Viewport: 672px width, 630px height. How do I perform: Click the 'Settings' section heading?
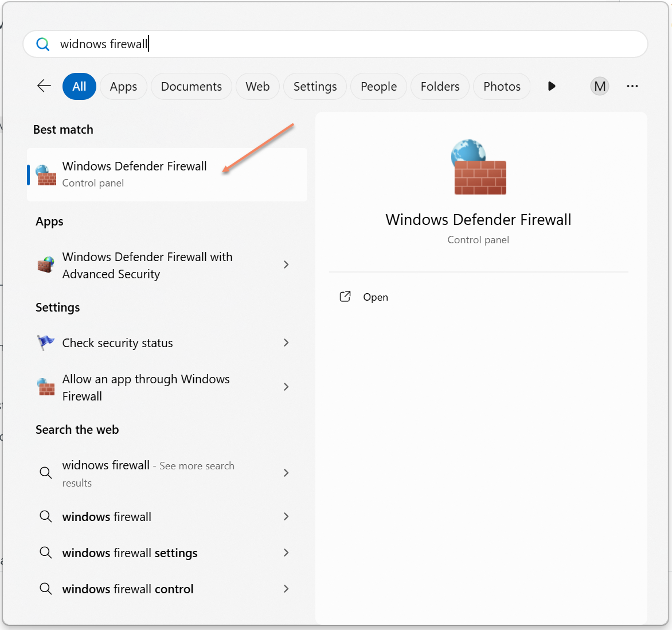point(57,308)
